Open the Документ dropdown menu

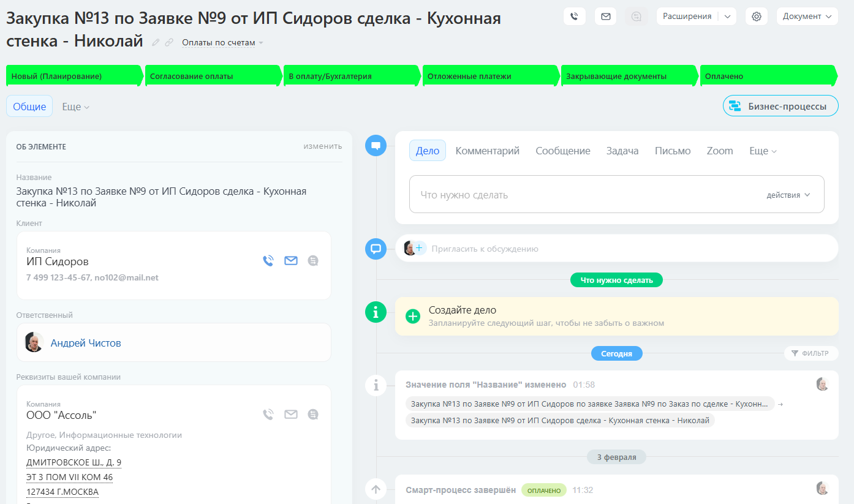coord(807,17)
